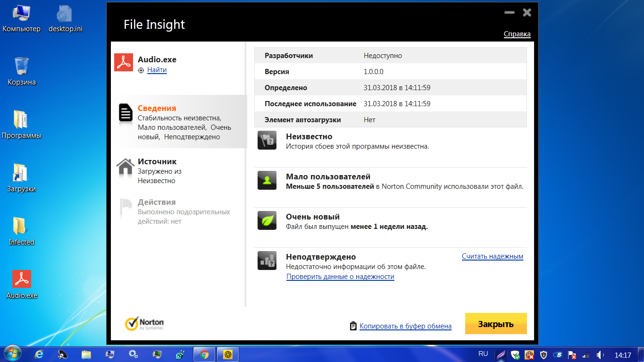
Task: Click the gears icon pinned to the taskbar
Action: coord(134,354)
